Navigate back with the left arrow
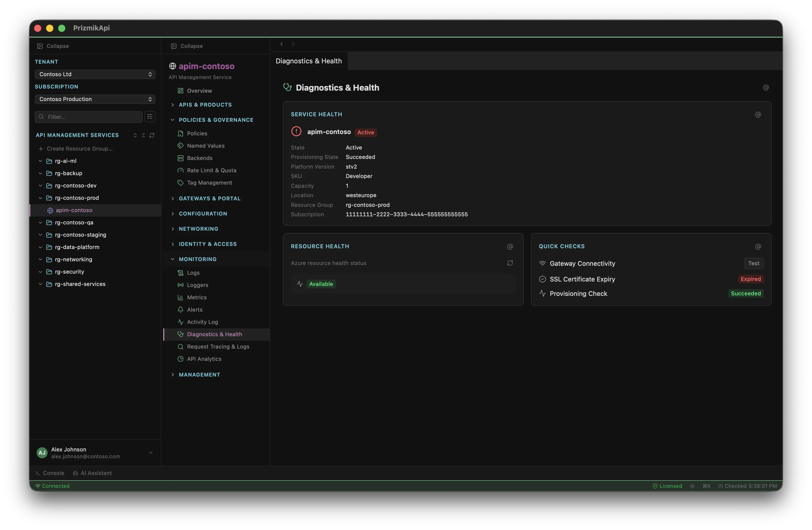Screen dimensions: 812x530 (281, 44)
